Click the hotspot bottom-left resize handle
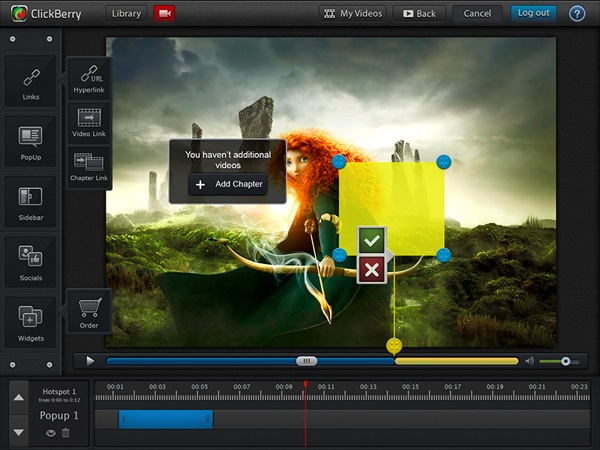 click(x=339, y=255)
